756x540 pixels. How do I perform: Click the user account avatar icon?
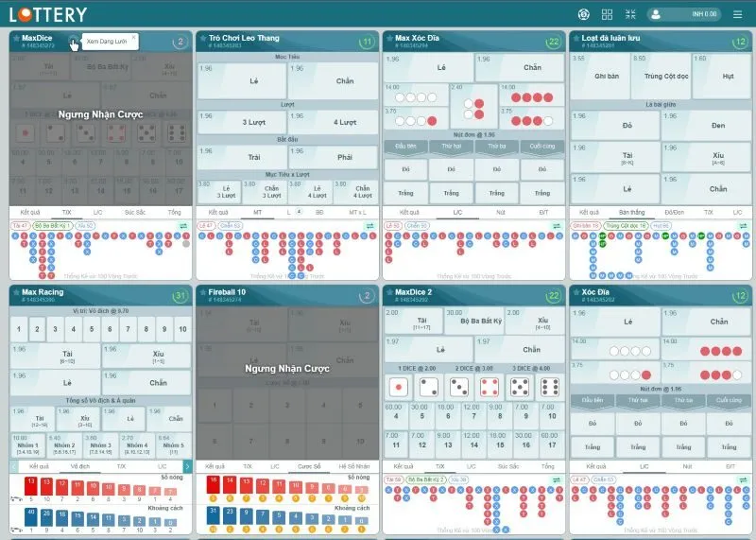[x=656, y=14]
